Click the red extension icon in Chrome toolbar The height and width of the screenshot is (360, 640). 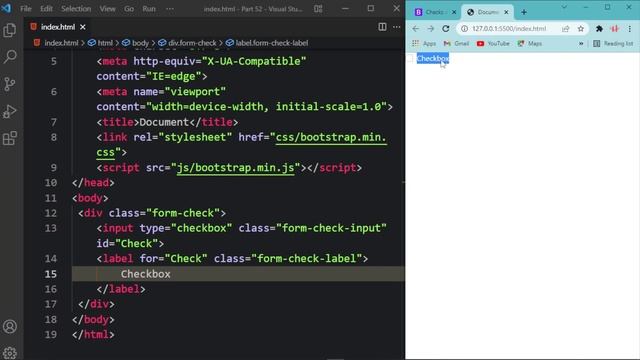615,29
